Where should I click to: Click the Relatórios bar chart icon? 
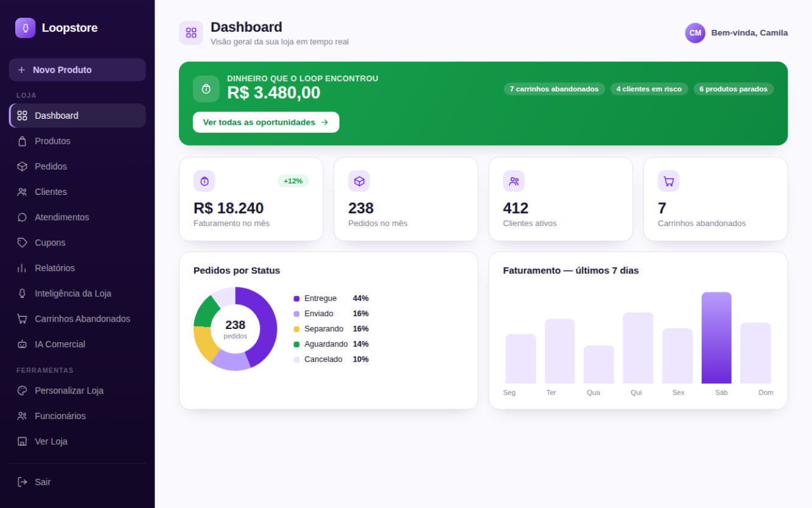coord(23,268)
